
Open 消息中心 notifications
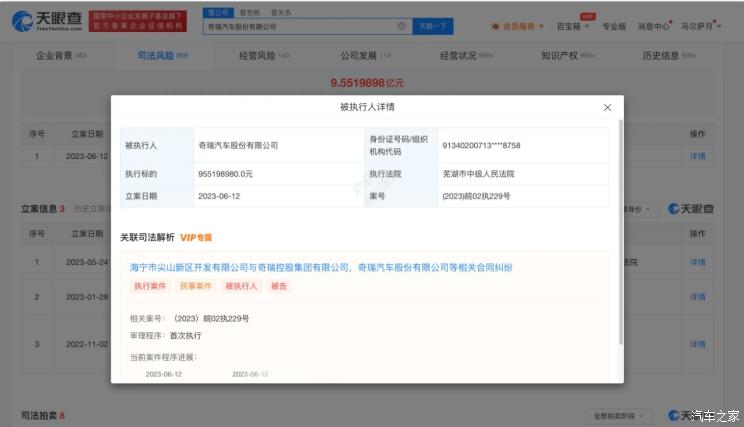pyautogui.click(x=654, y=26)
